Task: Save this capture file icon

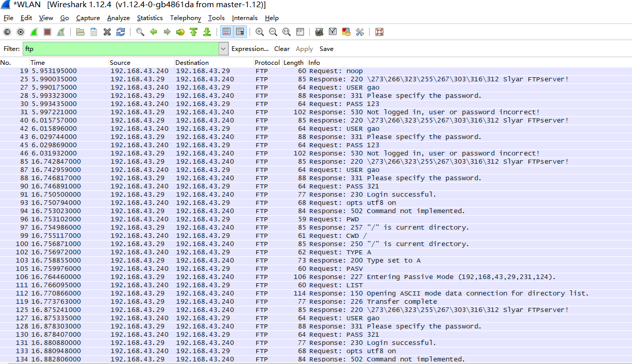Action: 94,32
